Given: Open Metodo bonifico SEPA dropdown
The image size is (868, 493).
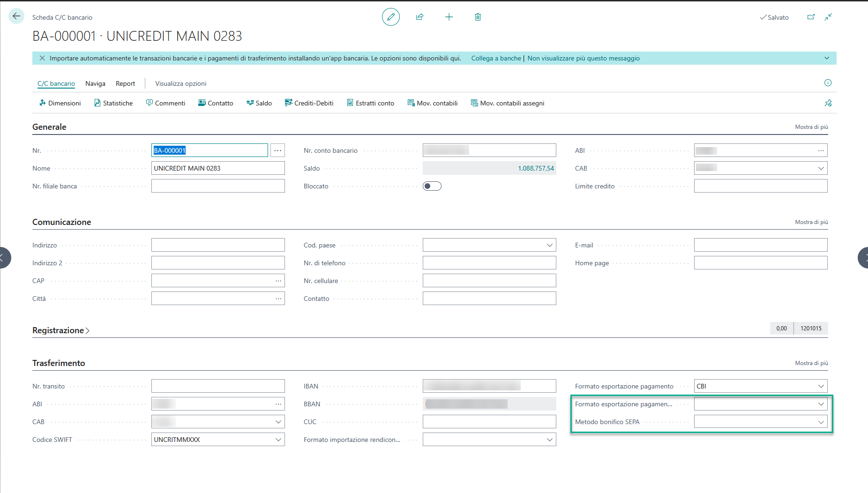Looking at the screenshot, I should click(x=821, y=422).
